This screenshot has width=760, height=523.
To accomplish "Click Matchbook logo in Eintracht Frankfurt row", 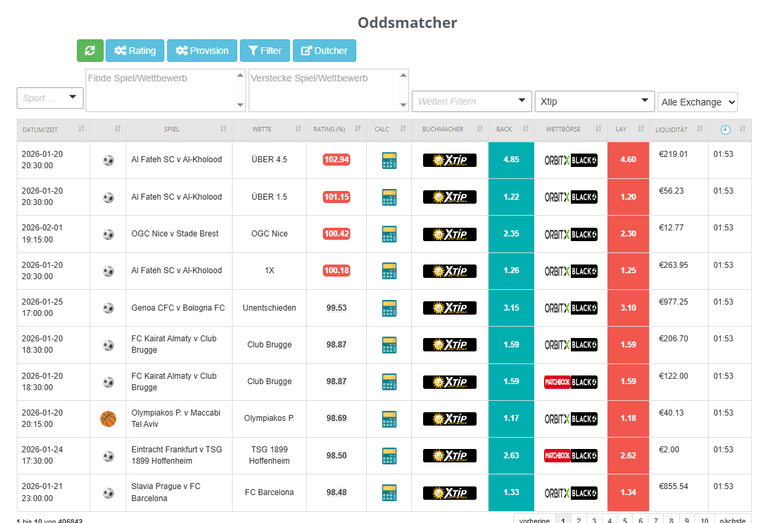I will pos(570,455).
